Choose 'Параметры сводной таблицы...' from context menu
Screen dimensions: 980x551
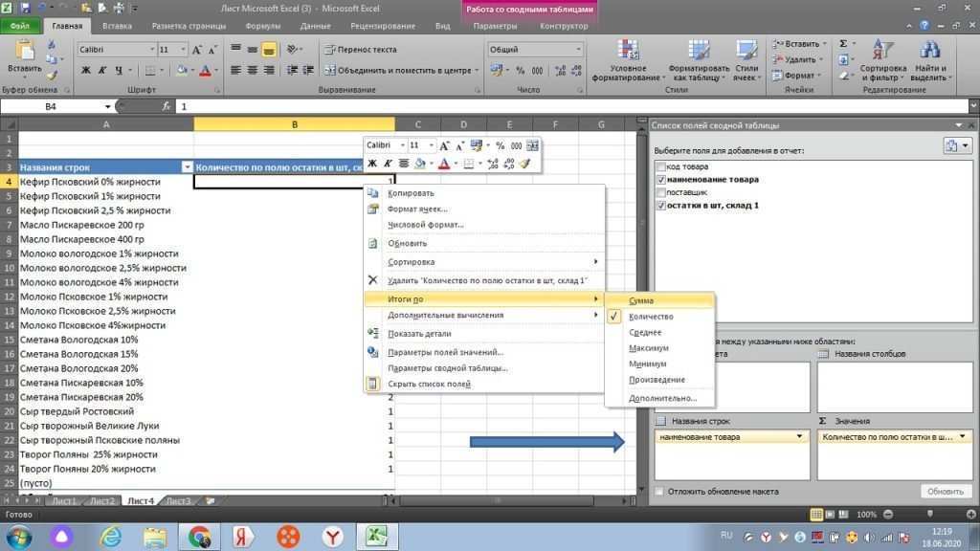[447, 367]
